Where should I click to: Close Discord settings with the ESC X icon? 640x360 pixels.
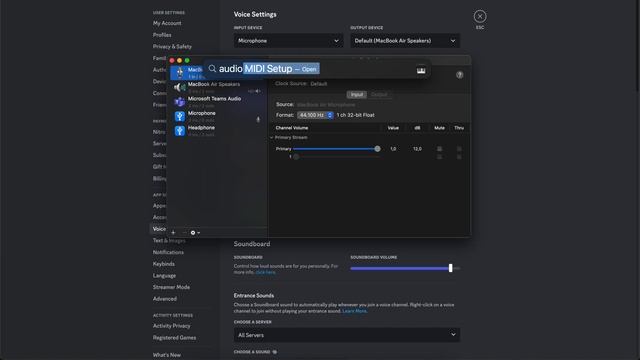point(480,16)
